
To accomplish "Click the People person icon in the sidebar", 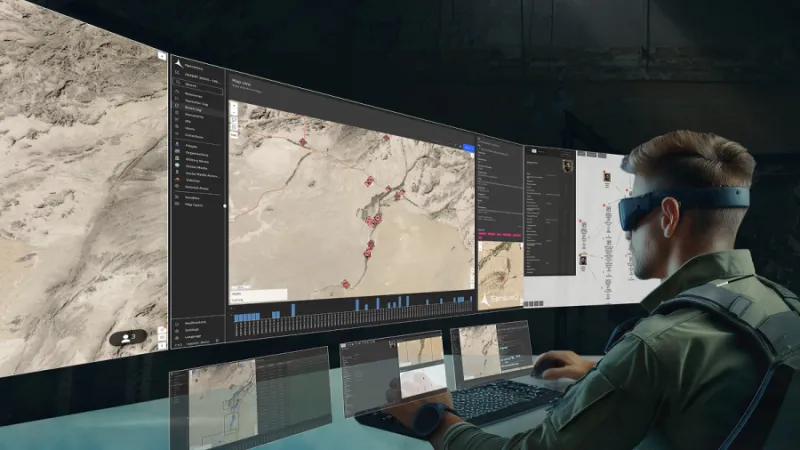I will click(x=177, y=144).
